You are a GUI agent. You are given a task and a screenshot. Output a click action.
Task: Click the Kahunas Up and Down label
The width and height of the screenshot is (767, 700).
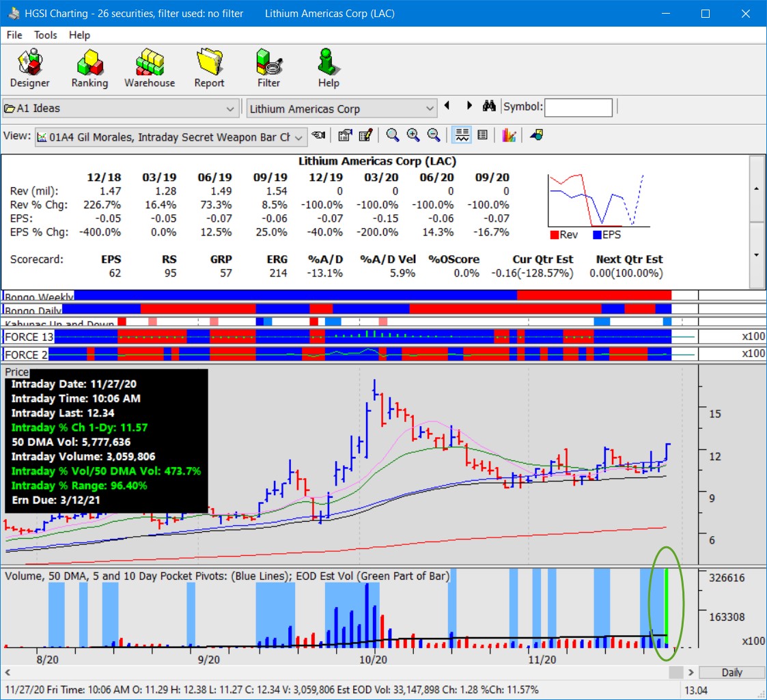click(x=59, y=323)
